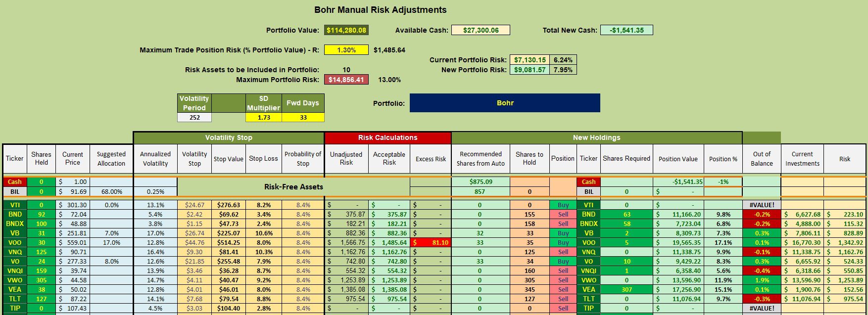Select VNQ stop loss 10.3%
Viewport: 868px width, 315px height.
click(264, 252)
